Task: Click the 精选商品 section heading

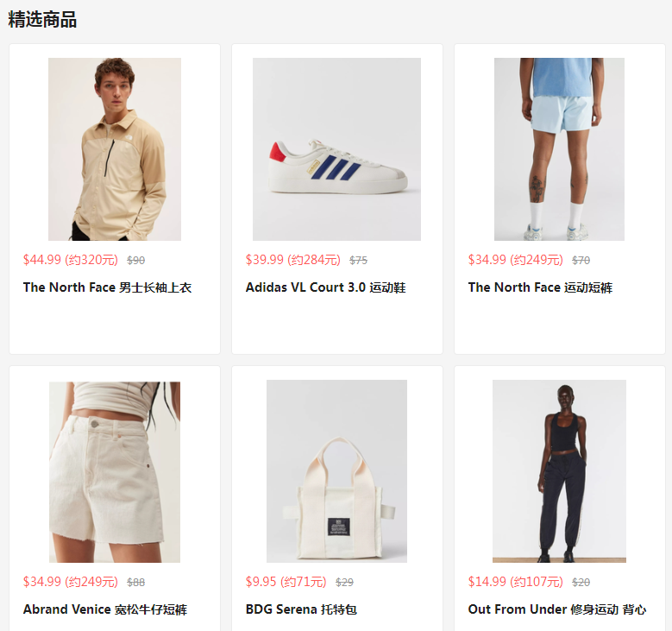Action: [x=42, y=20]
